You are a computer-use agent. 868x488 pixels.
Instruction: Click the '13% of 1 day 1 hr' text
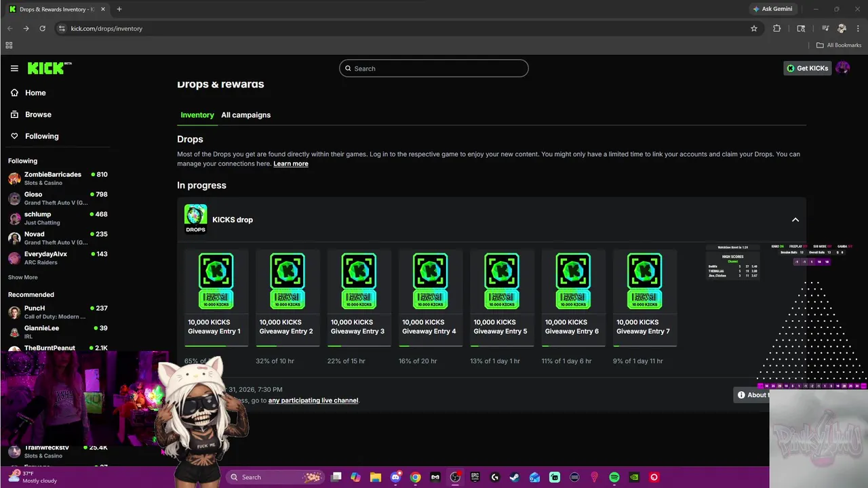pos(495,361)
